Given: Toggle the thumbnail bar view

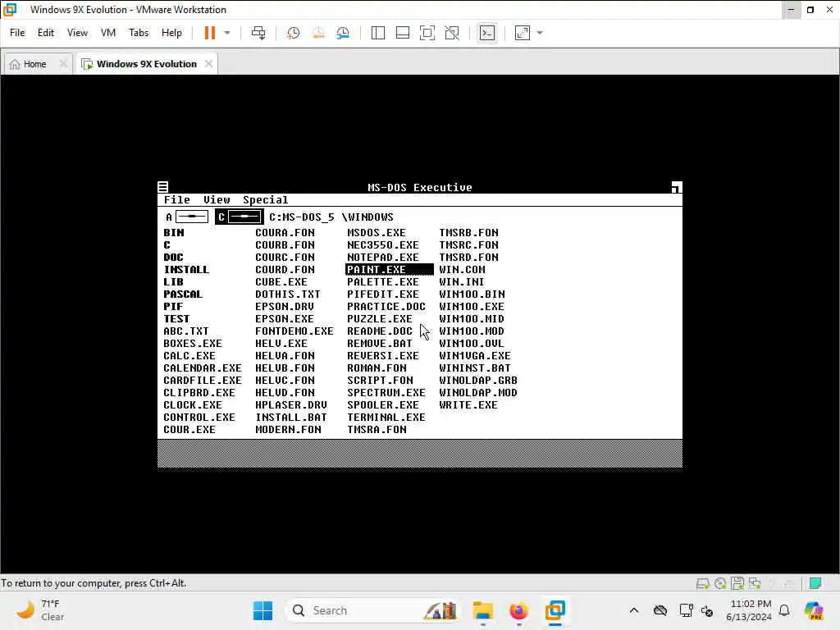Looking at the screenshot, I should click(x=402, y=33).
